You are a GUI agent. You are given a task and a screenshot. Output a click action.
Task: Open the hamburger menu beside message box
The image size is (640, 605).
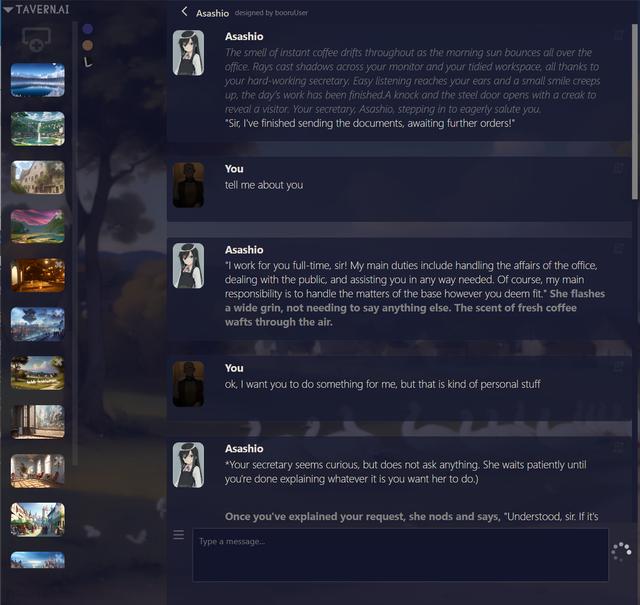pos(178,534)
